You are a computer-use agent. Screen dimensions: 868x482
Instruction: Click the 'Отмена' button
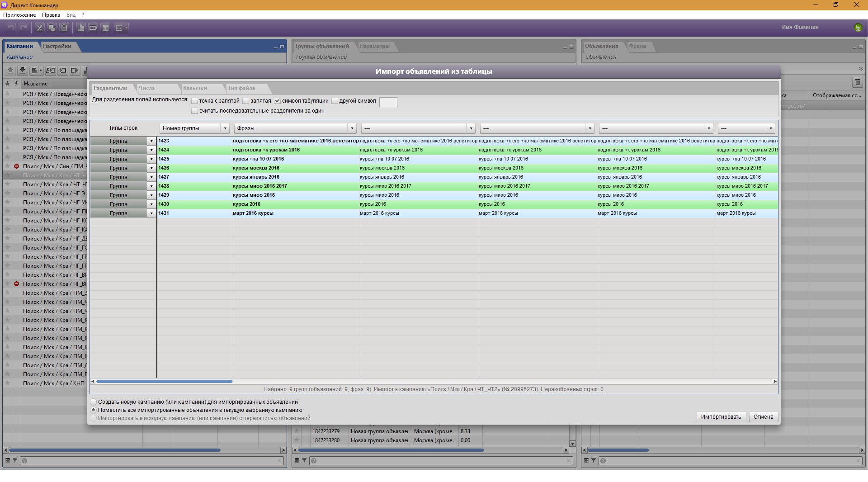763,417
